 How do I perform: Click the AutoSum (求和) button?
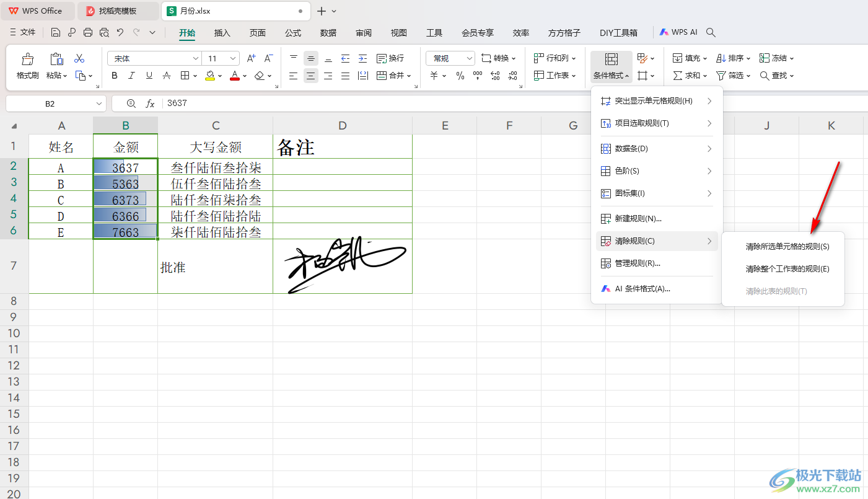coord(689,76)
